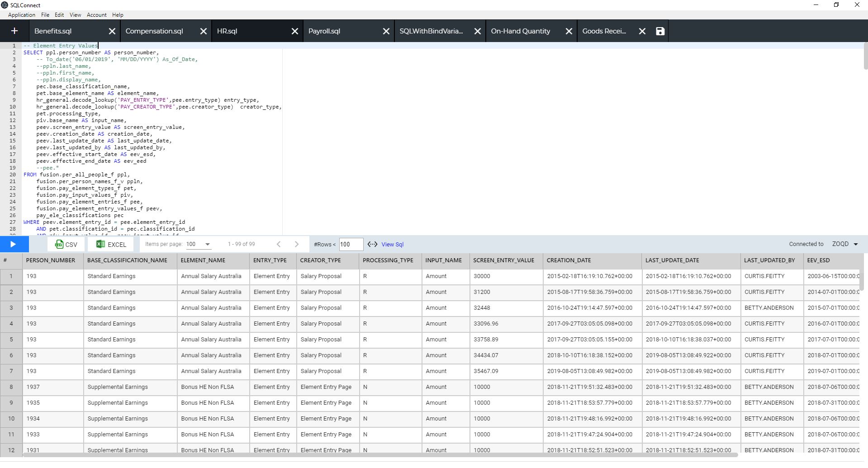The height and width of the screenshot is (468, 868).
Task: Export results to CSV
Action: point(66,244)
